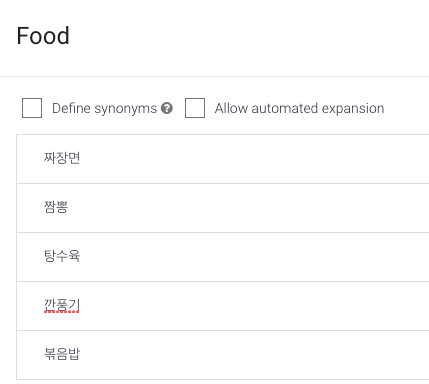429x384 pixels.
Task: Place cursor at end of 탕수육 text
Action: coord(80,256)
